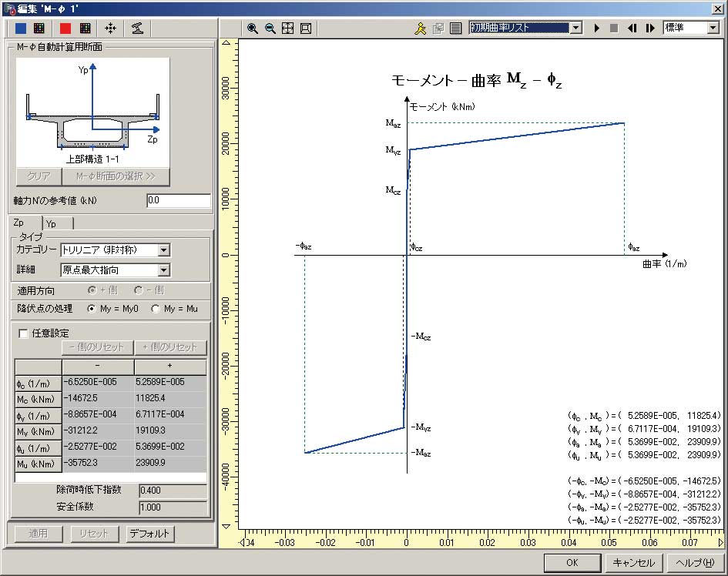Click the +側のリセット button
The height and width of the screenshot is (576, 728).
[x=170, y=347]
